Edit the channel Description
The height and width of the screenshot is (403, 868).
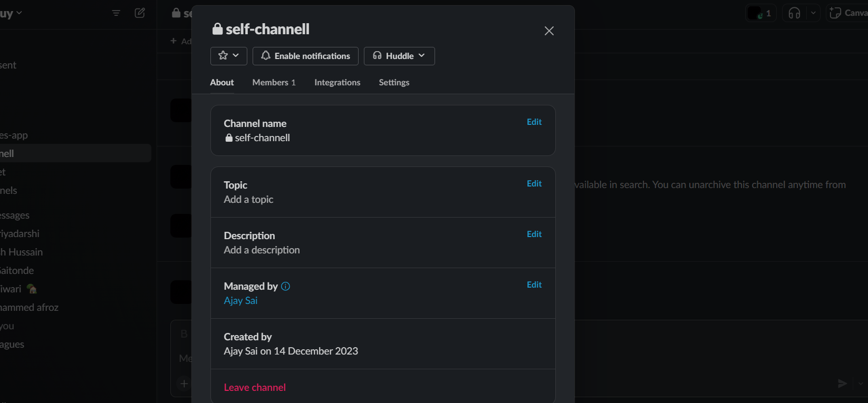(x=534, y=234)
